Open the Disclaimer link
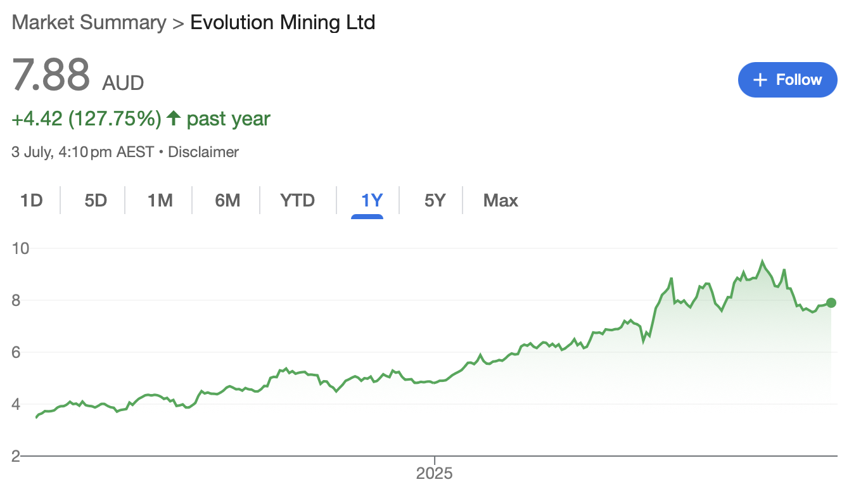Image resolution: width=868 pixels, height=489 pixels. tap(203, 152)
